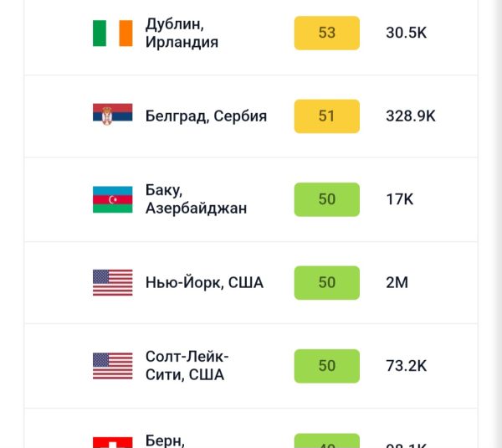Select the Баку, Азербайджан entry
The width and height of the screenshot is (502, 448).
coord(196,199)
